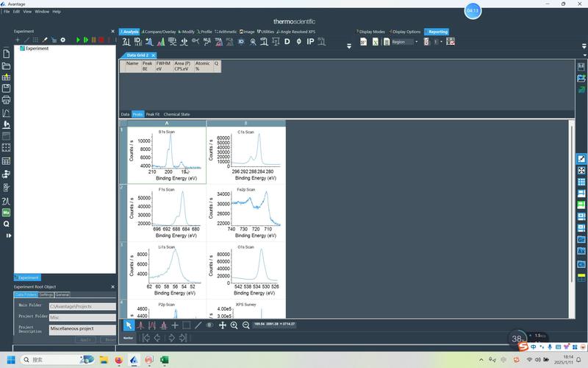Click the Q icon in left sidebar
This screenshot has width=588, height=368.
coord(6,224)
